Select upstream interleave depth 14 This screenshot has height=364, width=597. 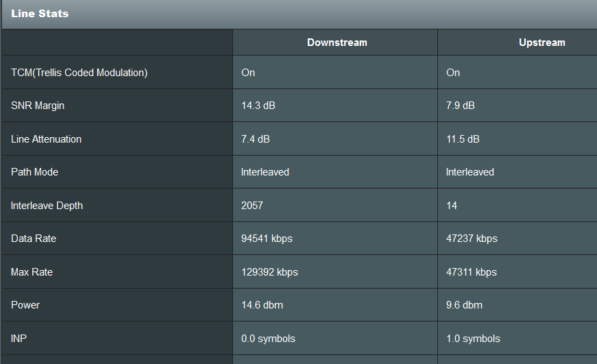452,206
